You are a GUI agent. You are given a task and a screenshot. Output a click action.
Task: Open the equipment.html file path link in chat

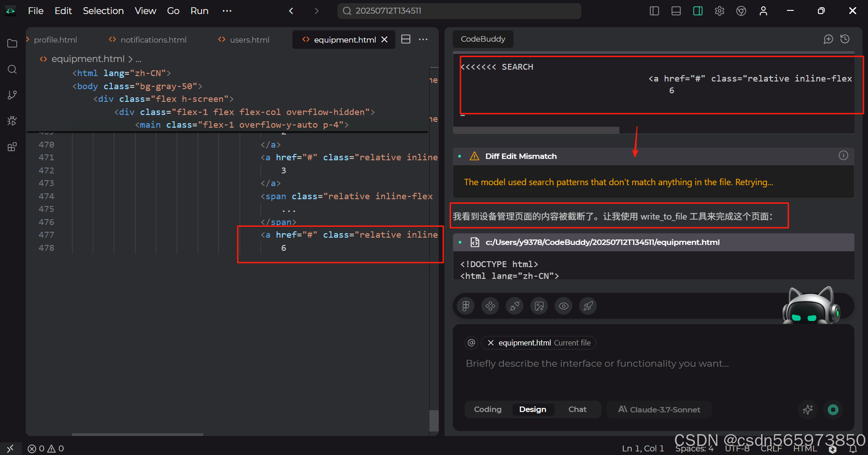coord(603,242)
